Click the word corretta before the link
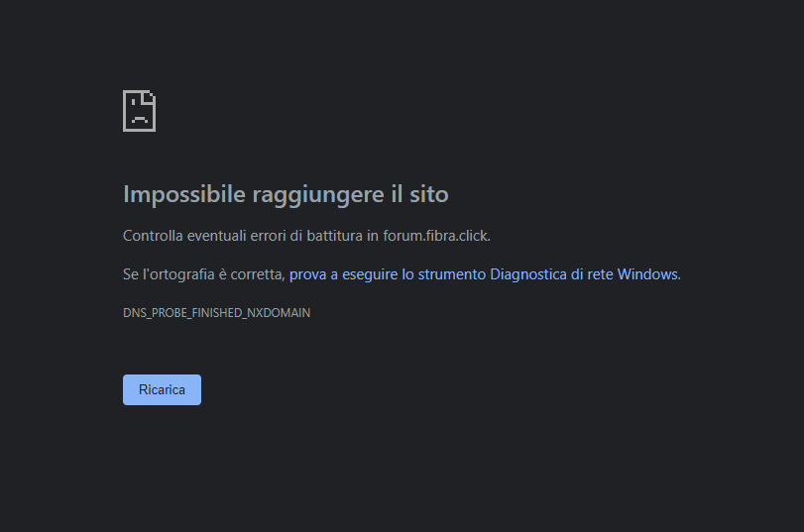 (256, 275)
